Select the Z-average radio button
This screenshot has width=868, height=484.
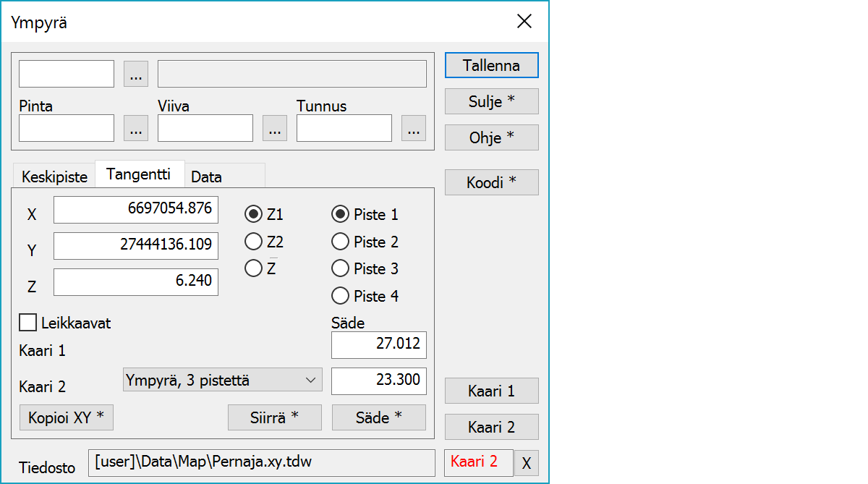pos(253,268)
